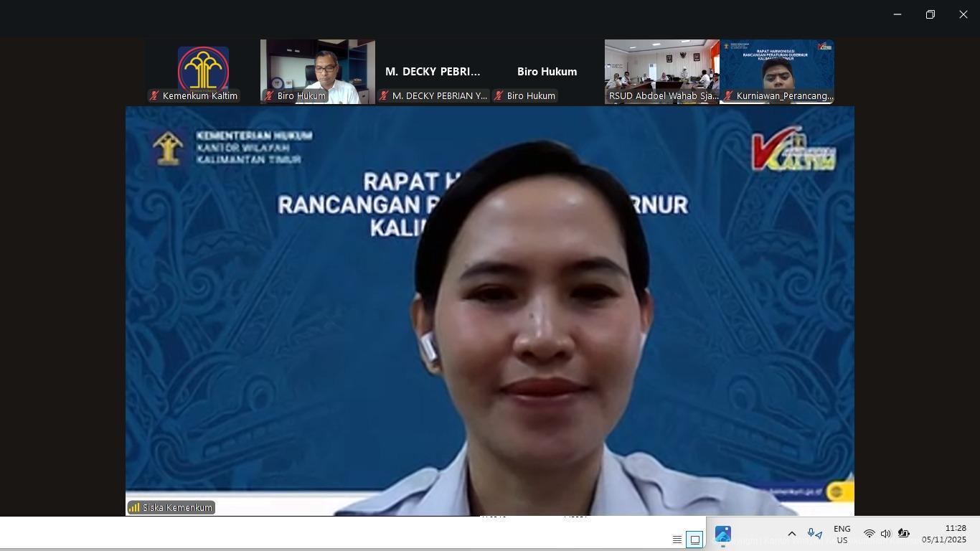Switch to the list layout view
The height and width of the screenshot is (551, 980).
(677, 540)
